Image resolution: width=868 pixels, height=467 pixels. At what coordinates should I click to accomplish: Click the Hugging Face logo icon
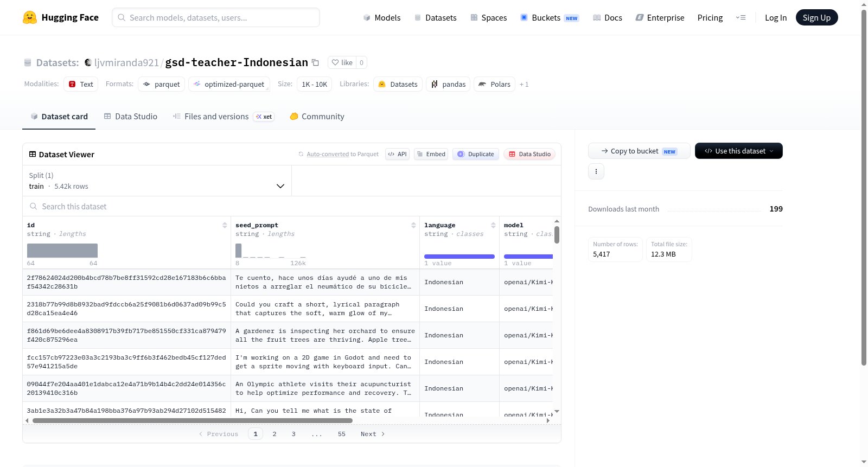coord(30,17)
